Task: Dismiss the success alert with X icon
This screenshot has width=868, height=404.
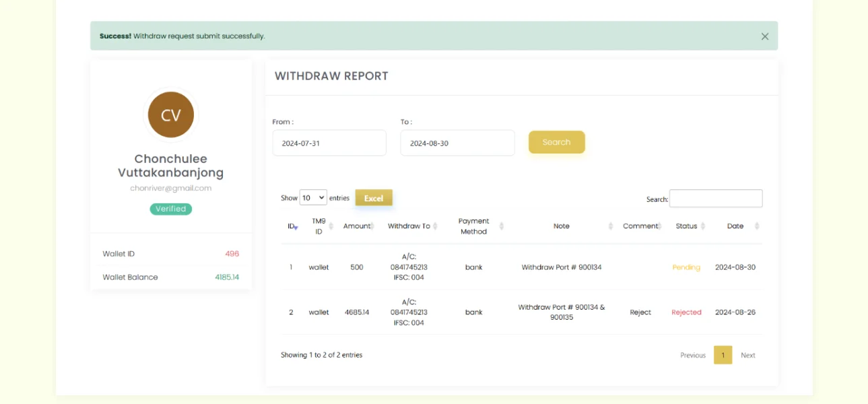Action: pos(764,36)
